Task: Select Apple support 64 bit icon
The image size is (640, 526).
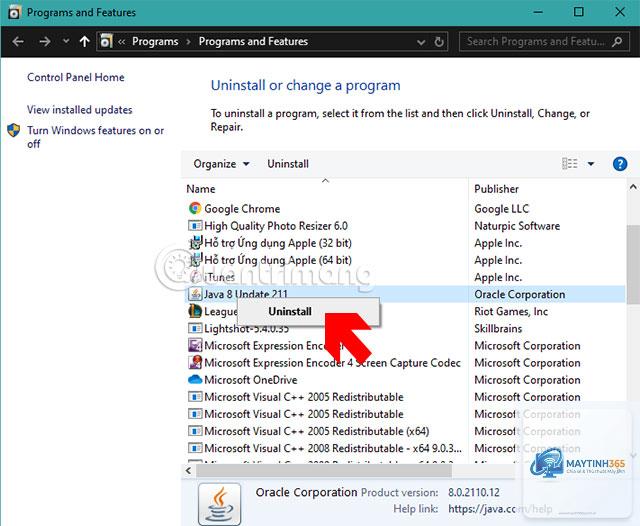Action: [x=195, y=260]
